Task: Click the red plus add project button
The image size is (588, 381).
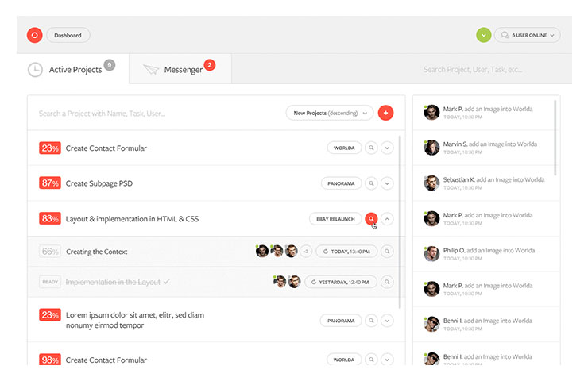Action: (385, 114)
